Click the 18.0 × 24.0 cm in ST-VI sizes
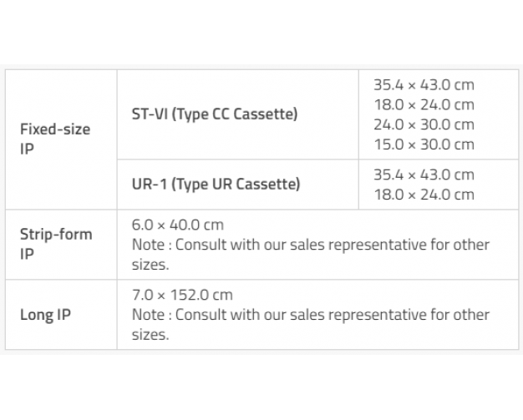This screenshot has height=420, width=523. pyautogui.click(x=424, y=104)
